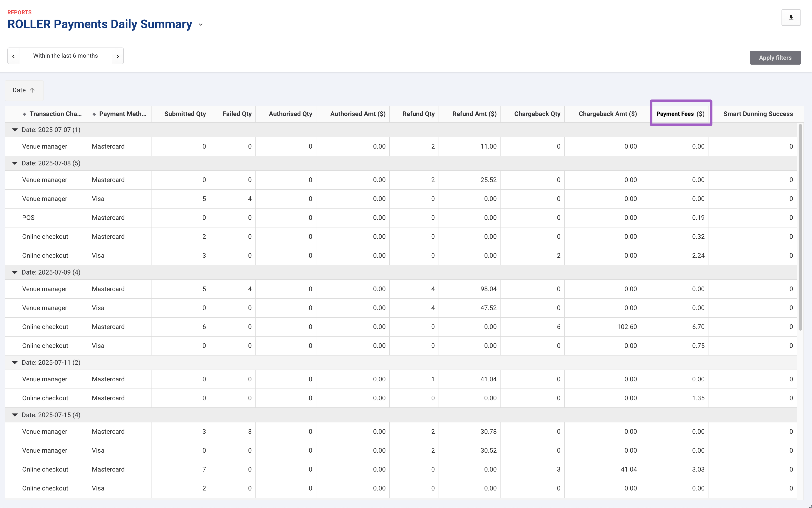Click the download report icon
The height and width of the screenshot is (508, 812).
click(791, 18)
